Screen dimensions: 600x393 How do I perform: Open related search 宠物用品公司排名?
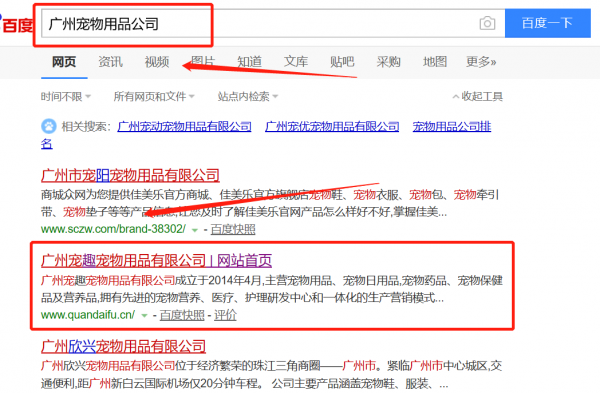click(x=452, y=126)
